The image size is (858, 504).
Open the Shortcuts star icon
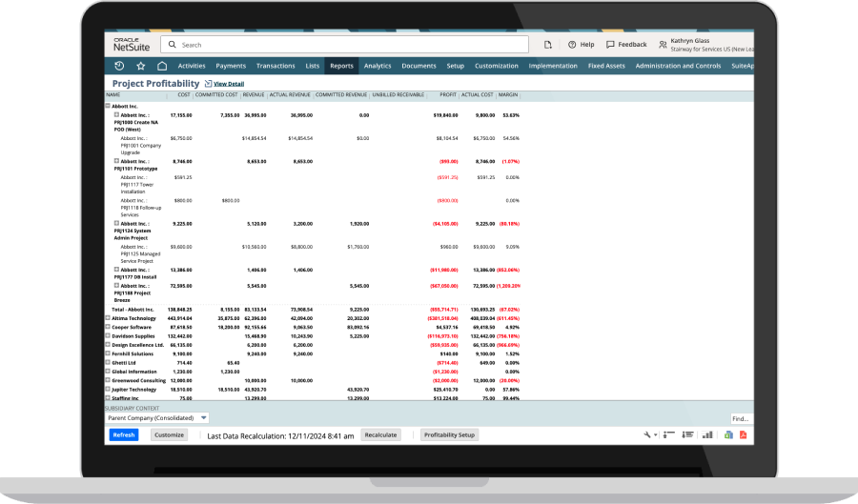141,66
